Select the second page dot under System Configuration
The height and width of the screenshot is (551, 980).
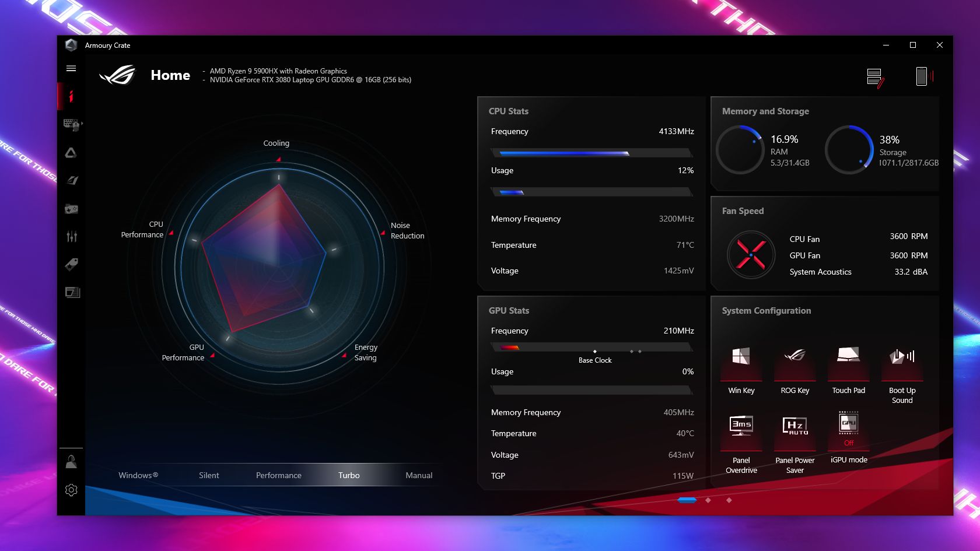[708, 500]
